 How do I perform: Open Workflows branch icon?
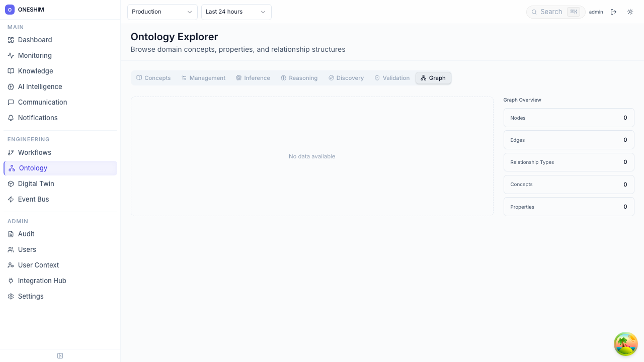[11, 152]
